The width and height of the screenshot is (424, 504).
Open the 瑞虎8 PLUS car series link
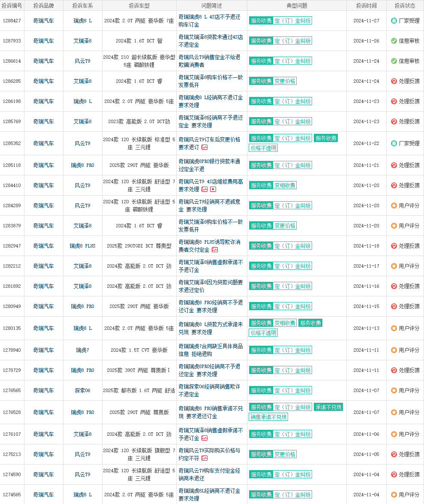pyautogui.click(x=83, y=246)
